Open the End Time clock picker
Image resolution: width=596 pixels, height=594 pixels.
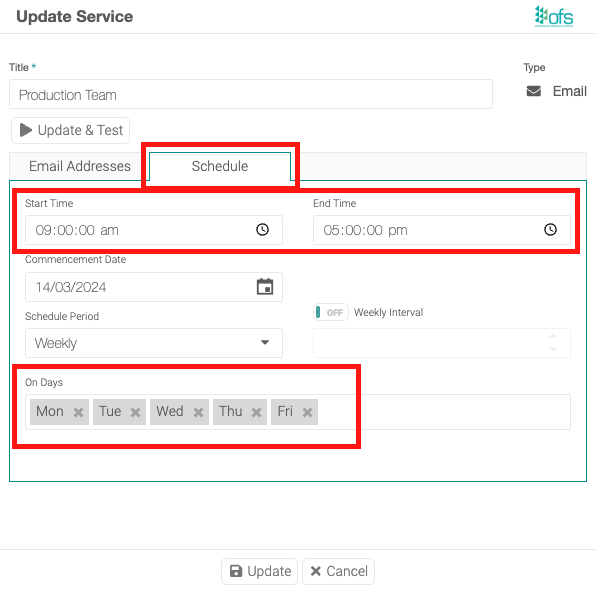[550, 230]
